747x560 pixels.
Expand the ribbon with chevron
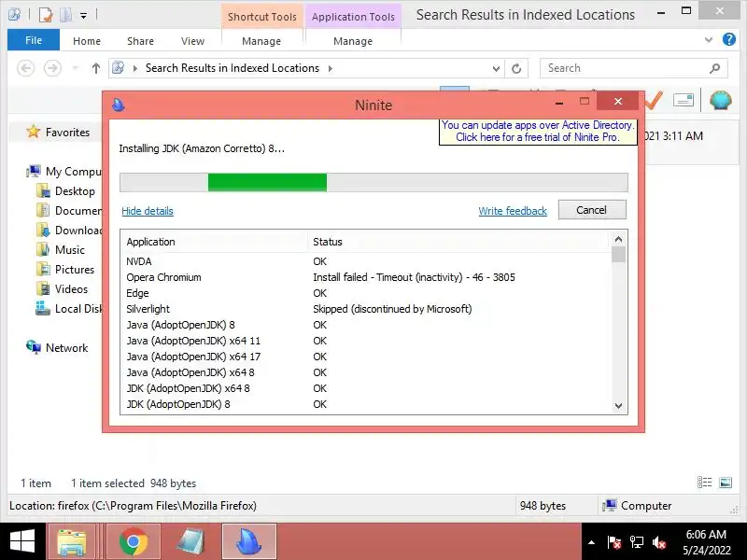point(709,40)
